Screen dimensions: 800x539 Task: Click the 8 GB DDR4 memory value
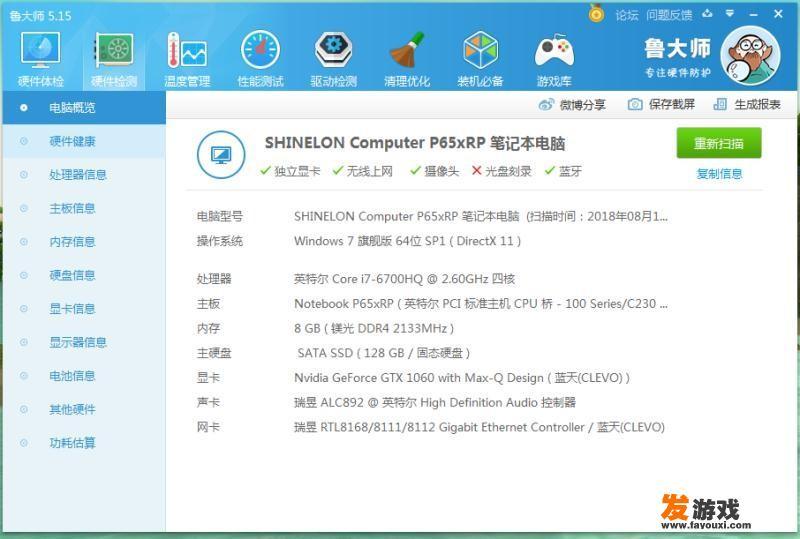(x=374, y=328)
